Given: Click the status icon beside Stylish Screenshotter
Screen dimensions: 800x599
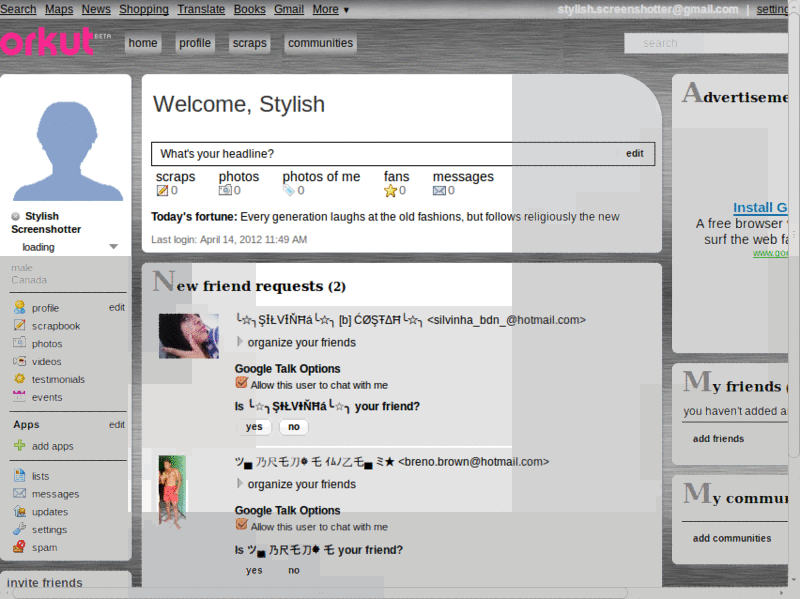Looking at the screenshot, I should 16,216.
